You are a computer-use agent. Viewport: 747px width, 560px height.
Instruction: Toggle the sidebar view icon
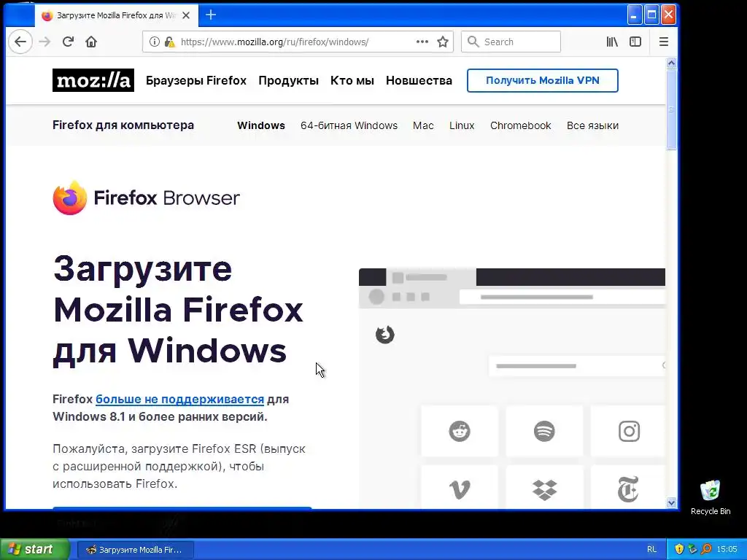(x=635, y=42)
